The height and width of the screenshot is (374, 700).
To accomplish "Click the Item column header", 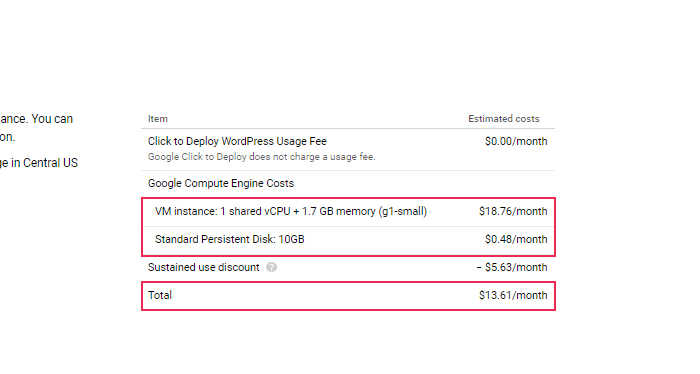I will pyautogui.click(x=158, y=119).
